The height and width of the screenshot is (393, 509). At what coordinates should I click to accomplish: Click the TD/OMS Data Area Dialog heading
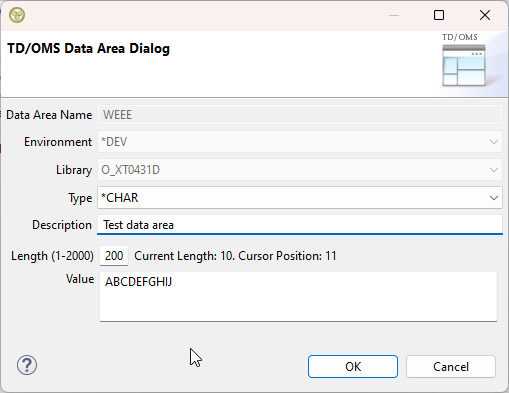point(89,48)
